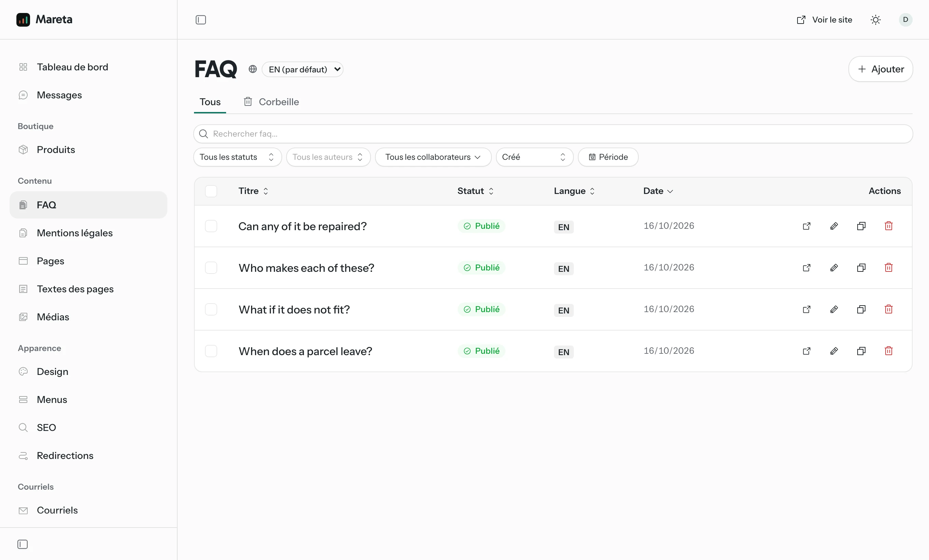Collapse sidebar using top panel icon

[201, 19]
